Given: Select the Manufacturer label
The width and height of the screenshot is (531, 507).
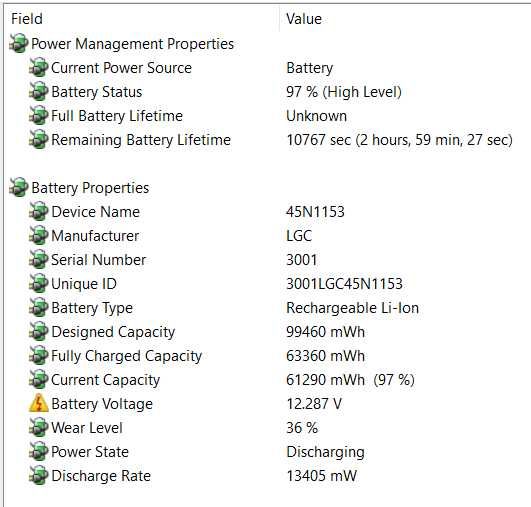Looking at the screenshot, I should click(95, 236).
